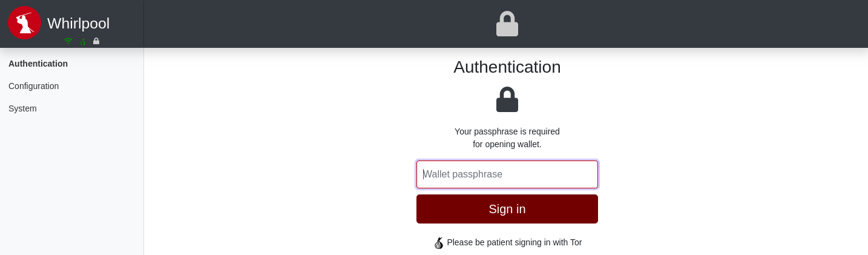Screen dimensions: 868x255
Task: Click the red Samourai warrior logo
Action: [x=24, y=23]
